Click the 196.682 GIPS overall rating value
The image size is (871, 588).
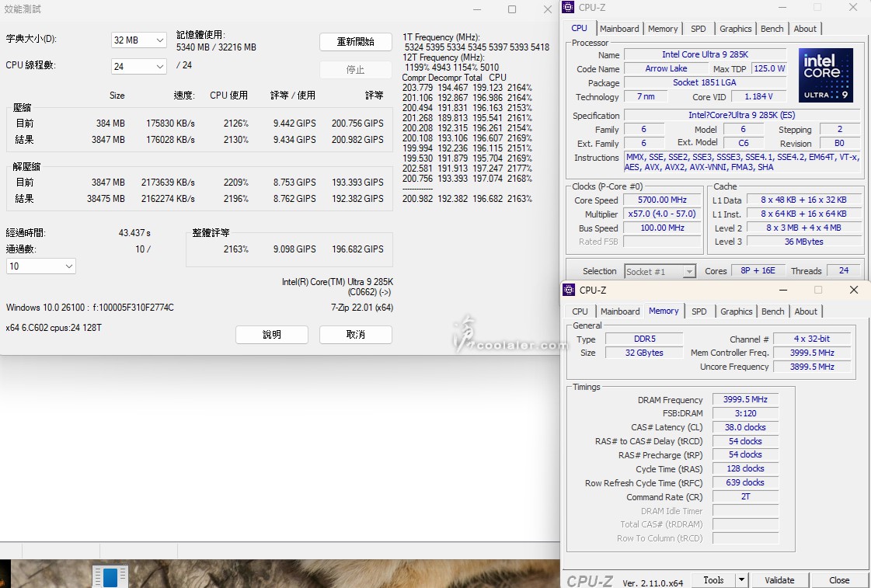coord(357,249)
